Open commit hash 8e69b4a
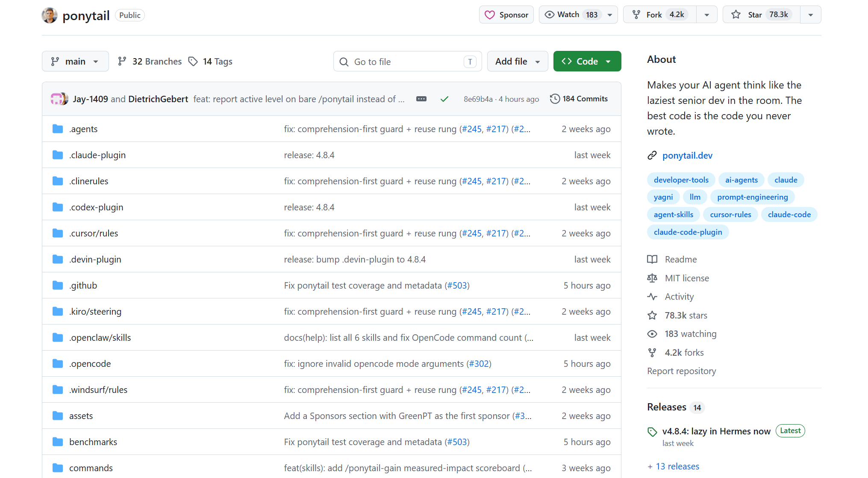 point(478,99)
